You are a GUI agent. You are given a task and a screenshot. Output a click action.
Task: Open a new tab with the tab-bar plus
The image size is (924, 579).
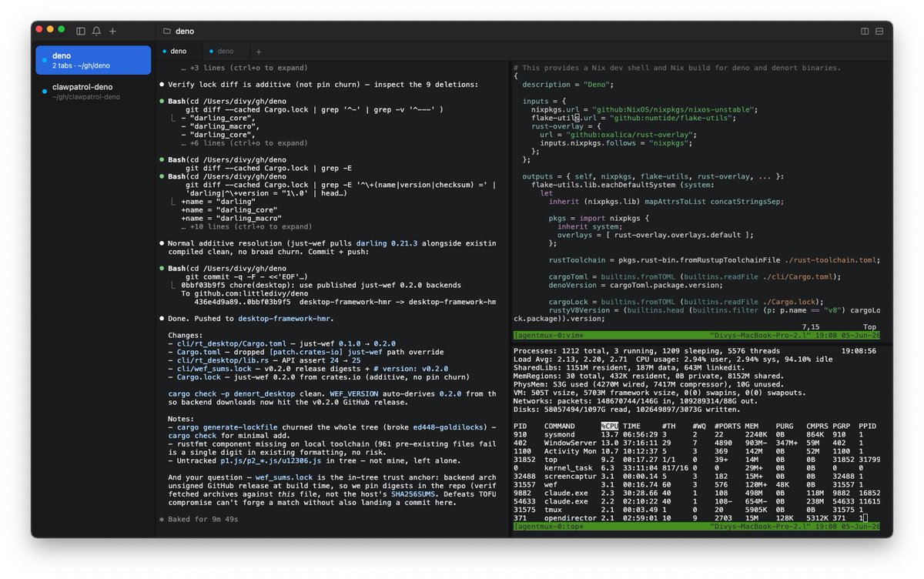[x=258, y=52]
